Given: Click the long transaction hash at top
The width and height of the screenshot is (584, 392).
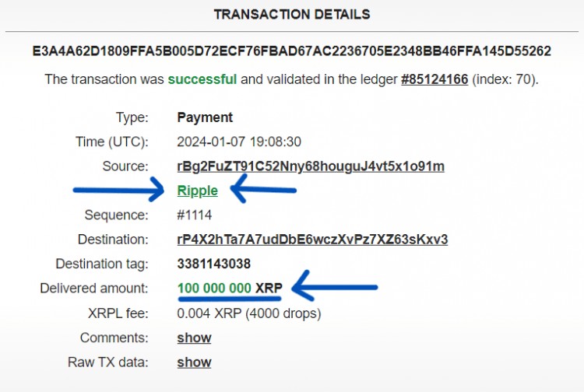Looking at the screenshot, I should pyautogui.click(x=291, y=51).
